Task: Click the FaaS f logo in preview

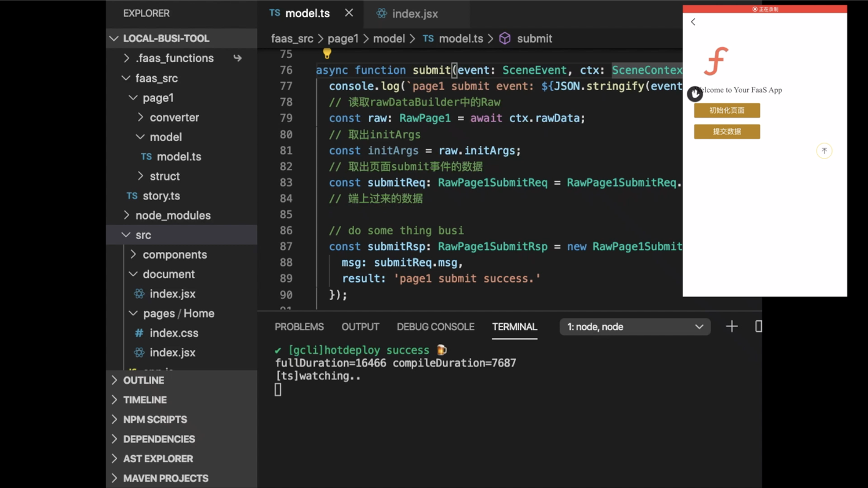Action: click(x=716, y=61)
